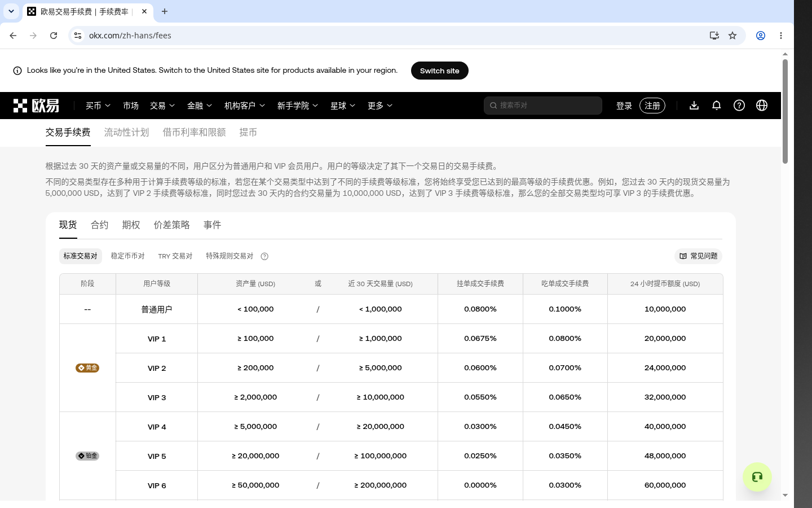Expand the 新手学院 menu
The image size is (812, 508).
point(298,106)
